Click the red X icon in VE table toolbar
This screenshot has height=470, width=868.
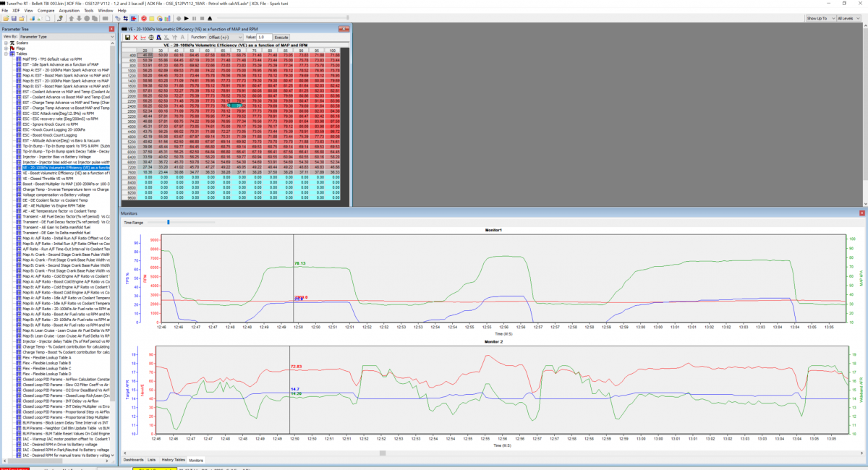[135, 37]
